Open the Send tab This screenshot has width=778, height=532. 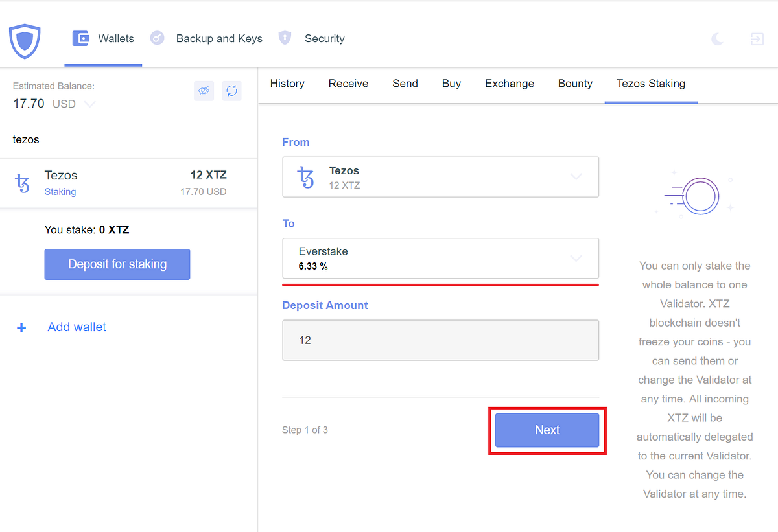[x=405, y=84]
